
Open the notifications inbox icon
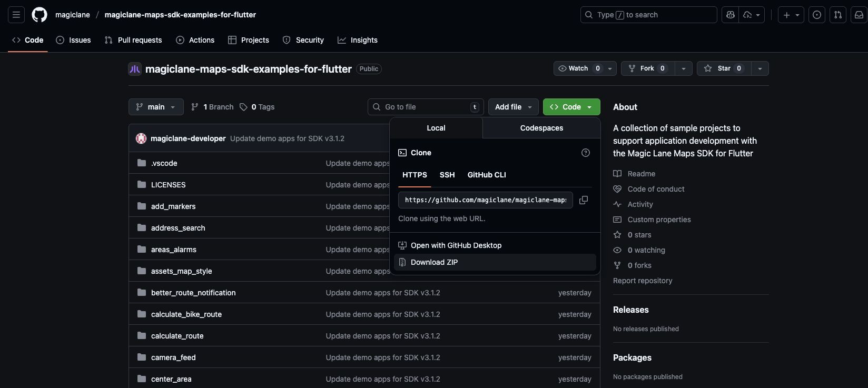pyautogui.click(x=859, y=15)
